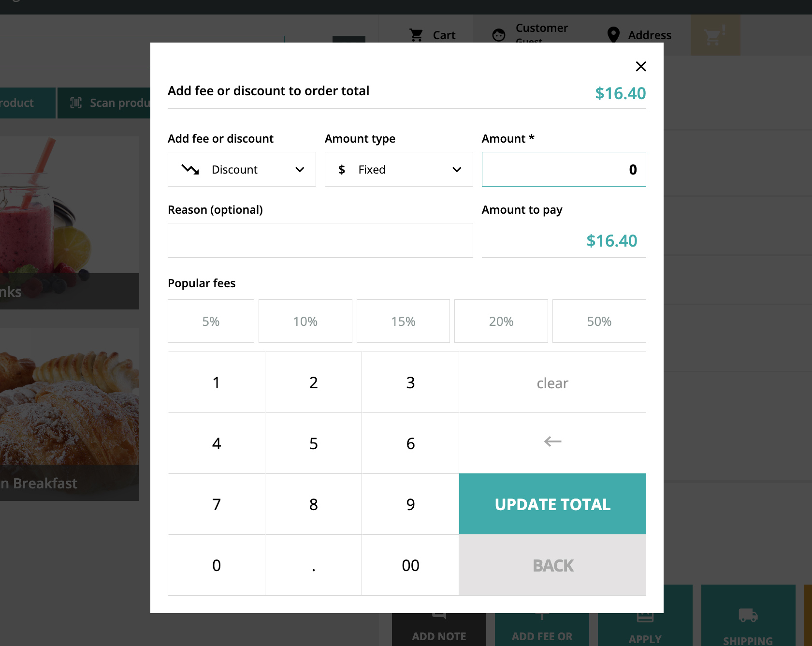Open the Discount fee type dropdown
The height and width of the screenshot is (646, 812).
[242, 169]
